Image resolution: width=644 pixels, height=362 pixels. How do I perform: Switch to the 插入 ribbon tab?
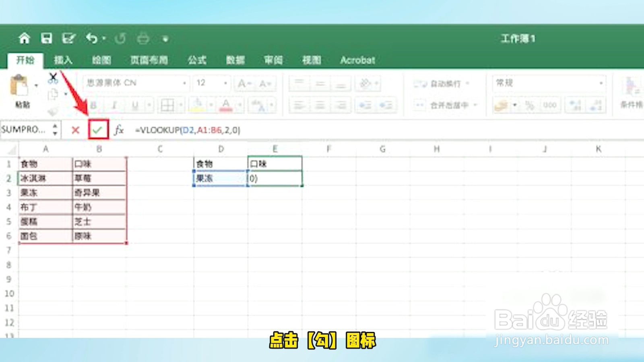pos(64,60)
